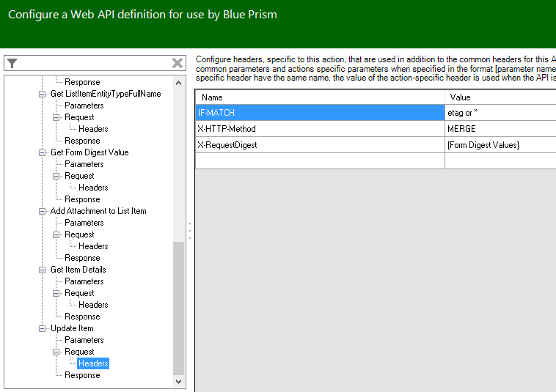
Task: Click the tree scrollbar up arrow
Action: (x=179, y=81)
